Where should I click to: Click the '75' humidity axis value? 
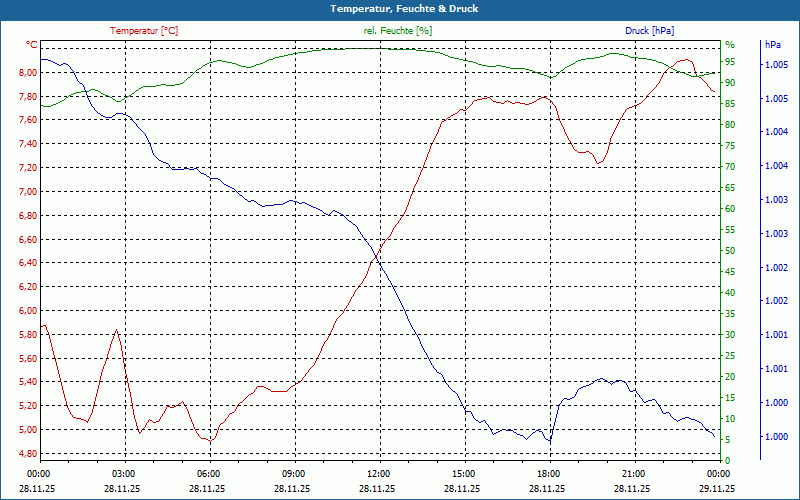[730, 146]
